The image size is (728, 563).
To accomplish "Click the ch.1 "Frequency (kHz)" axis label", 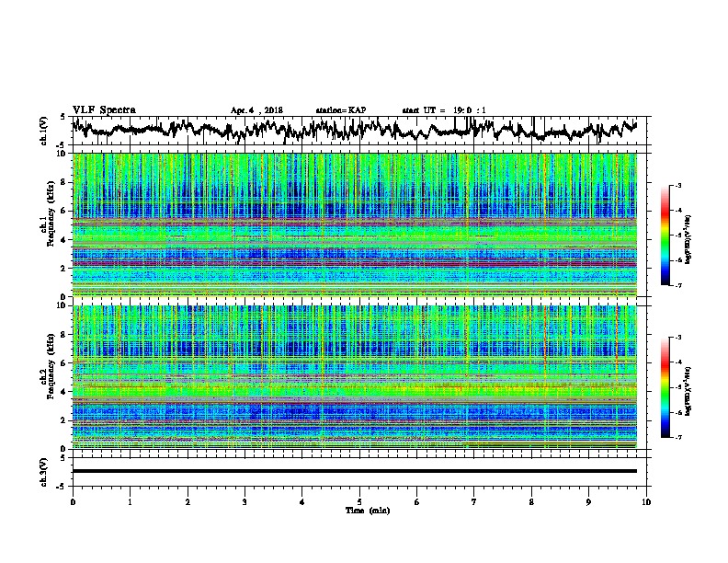I will 51,215.
